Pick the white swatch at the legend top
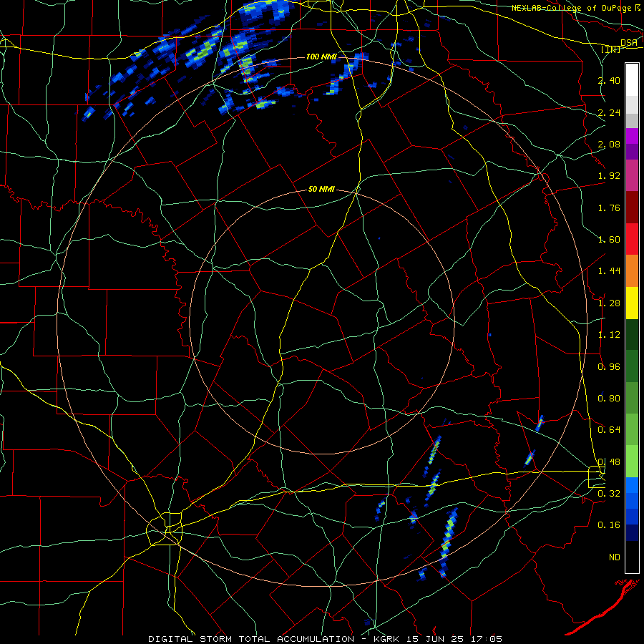644x644 pixels. pos(632,79)
